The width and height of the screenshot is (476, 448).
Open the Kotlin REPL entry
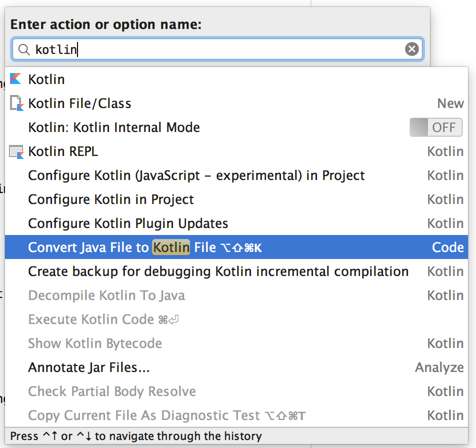pyautogui.click(x=63, y=151)
